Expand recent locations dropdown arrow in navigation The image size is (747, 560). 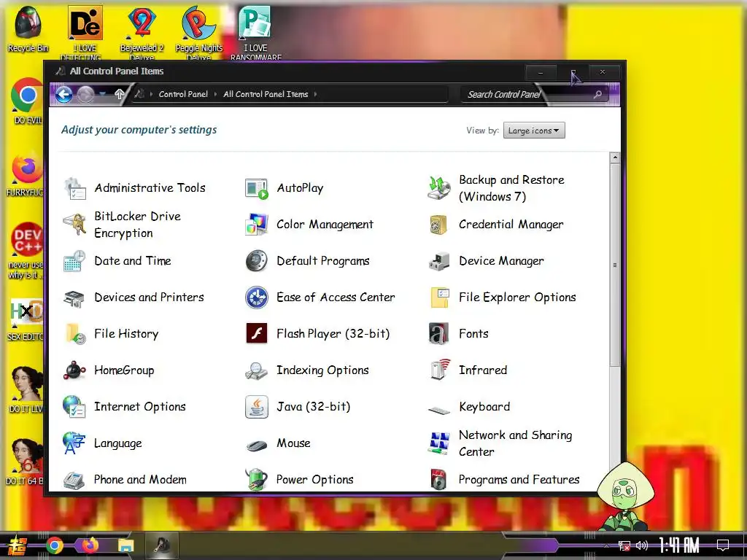[102, 94]
